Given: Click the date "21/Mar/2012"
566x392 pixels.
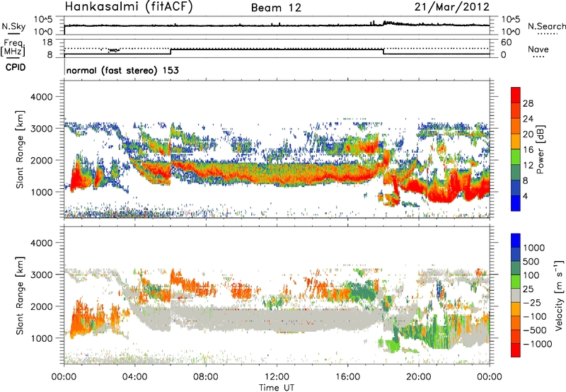Looking at the screenshot, I should 451,7.
